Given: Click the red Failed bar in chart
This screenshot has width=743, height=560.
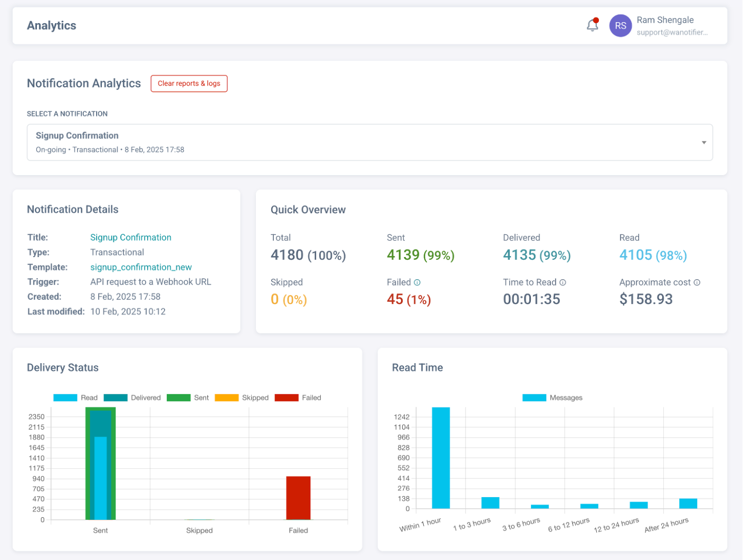Looking at the screenshot, I should pyautogui.click(x=298, y=498).
